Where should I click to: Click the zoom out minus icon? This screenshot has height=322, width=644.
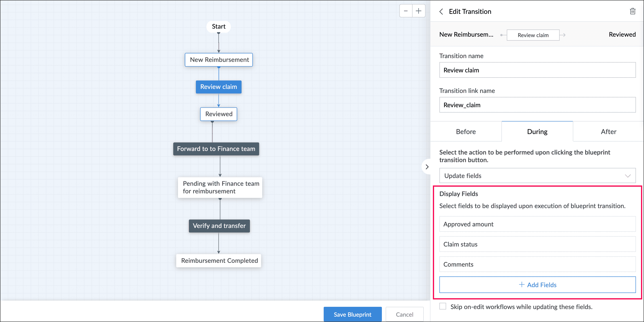406,11
